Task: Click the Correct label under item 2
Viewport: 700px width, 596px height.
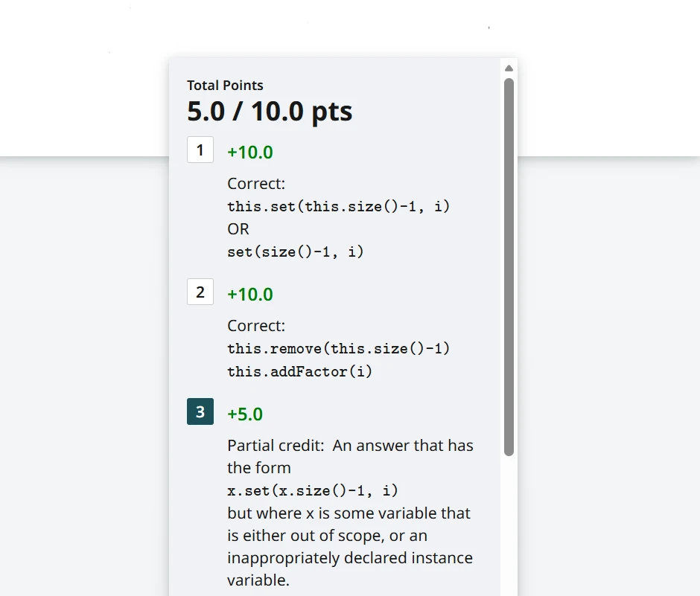Action: (256, 326)
